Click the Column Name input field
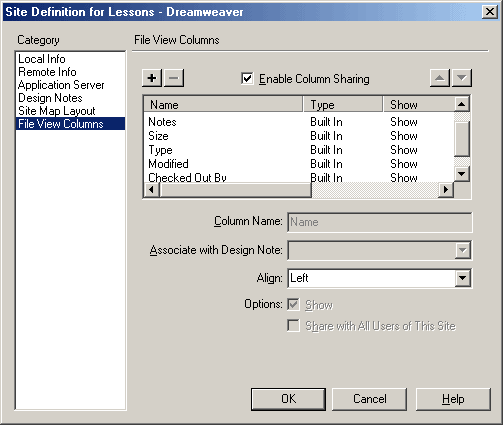 coord(380,222)
